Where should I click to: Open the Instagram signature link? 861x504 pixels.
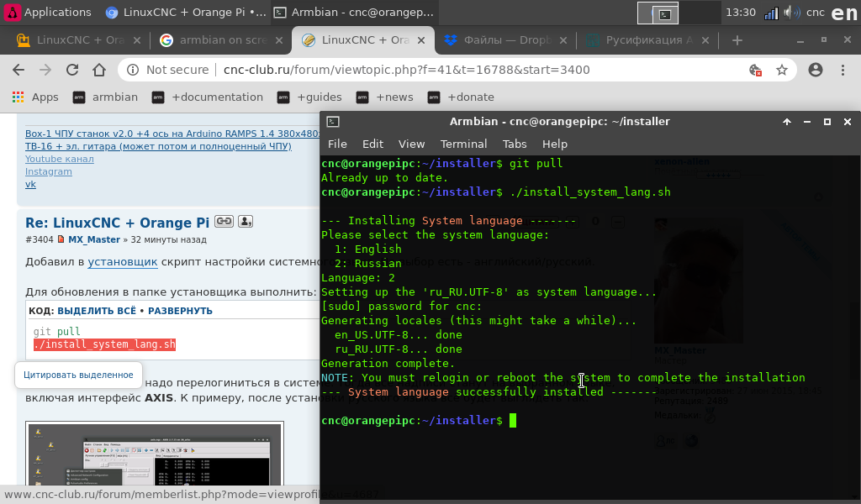48,171
